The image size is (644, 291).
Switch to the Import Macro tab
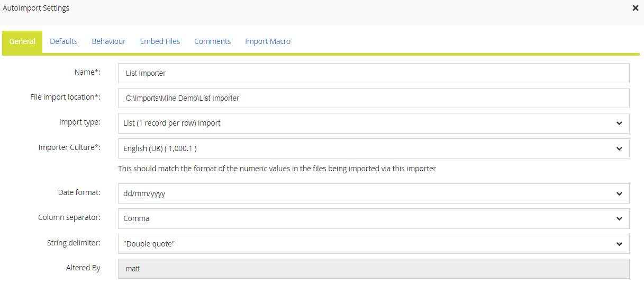(267, 41)
